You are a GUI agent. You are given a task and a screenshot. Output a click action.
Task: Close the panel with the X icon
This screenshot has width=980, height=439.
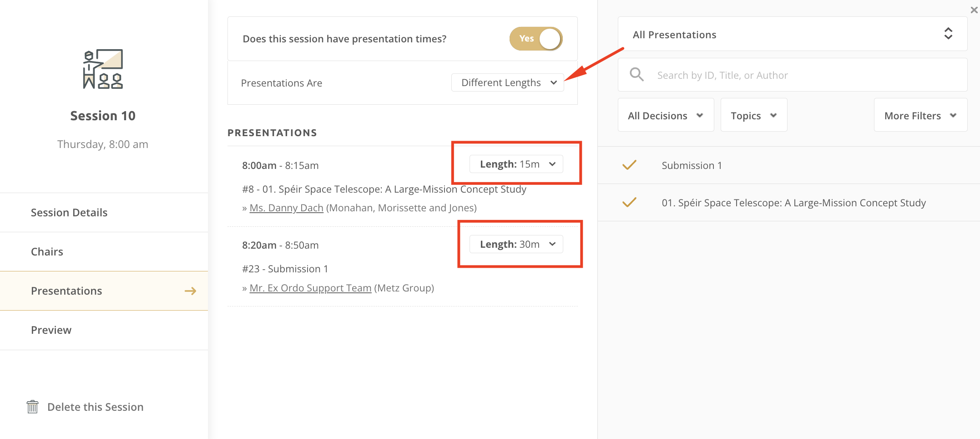pos(974,10)
